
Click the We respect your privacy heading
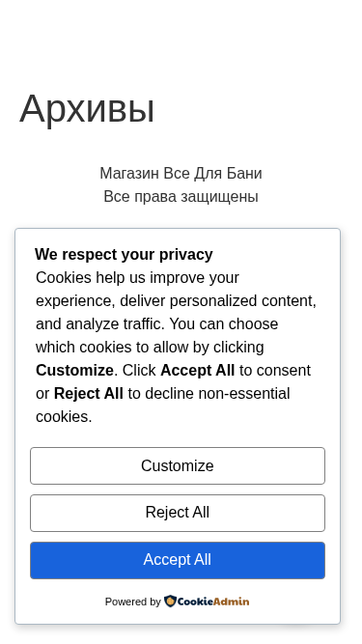coord(124,254)
